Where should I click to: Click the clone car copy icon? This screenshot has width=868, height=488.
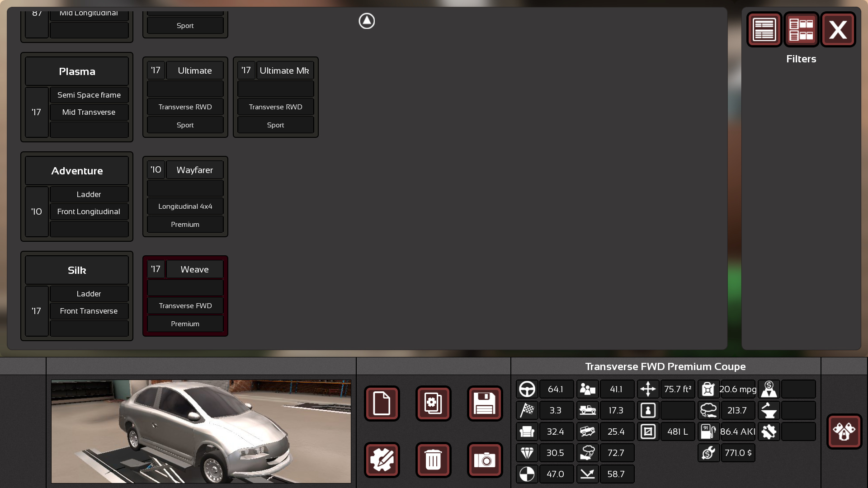(433, 404)
